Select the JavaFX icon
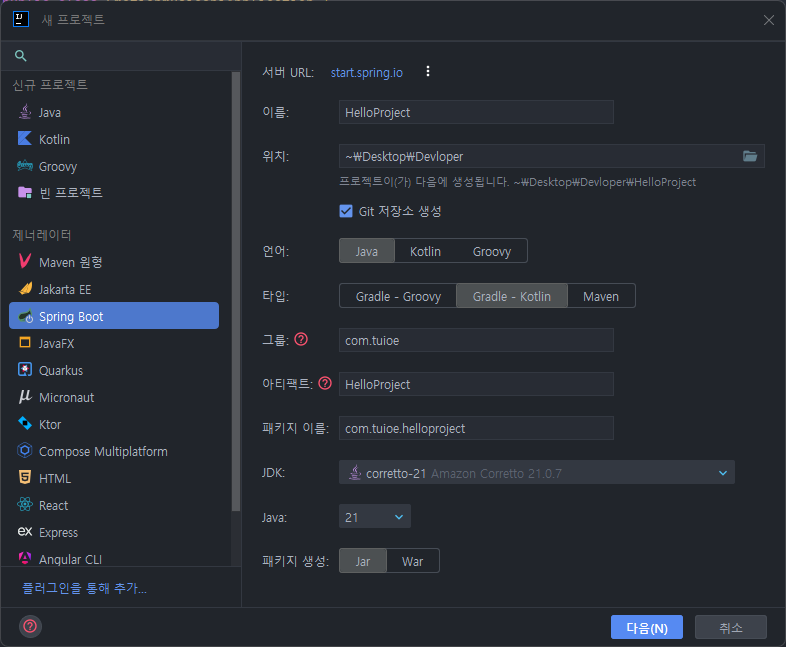This screenshot has height=647, width=786. click(25, 343)
